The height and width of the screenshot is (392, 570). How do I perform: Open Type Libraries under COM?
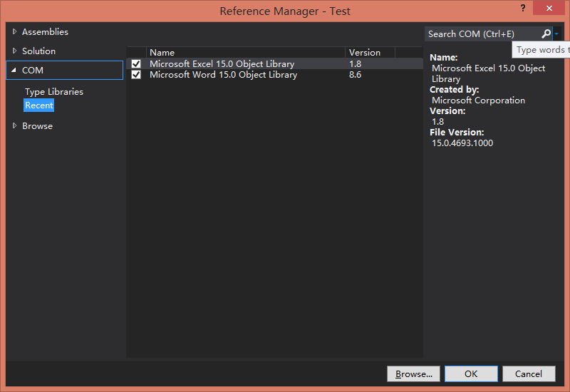pos(54,92)
